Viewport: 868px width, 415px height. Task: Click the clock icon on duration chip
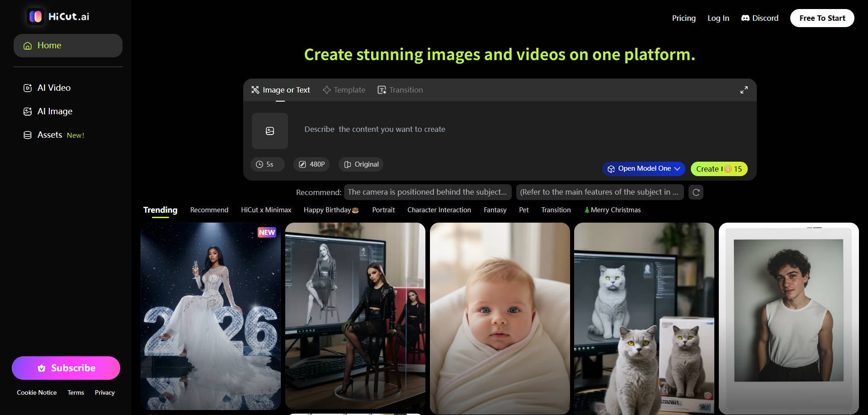click(x=259, y=164)
